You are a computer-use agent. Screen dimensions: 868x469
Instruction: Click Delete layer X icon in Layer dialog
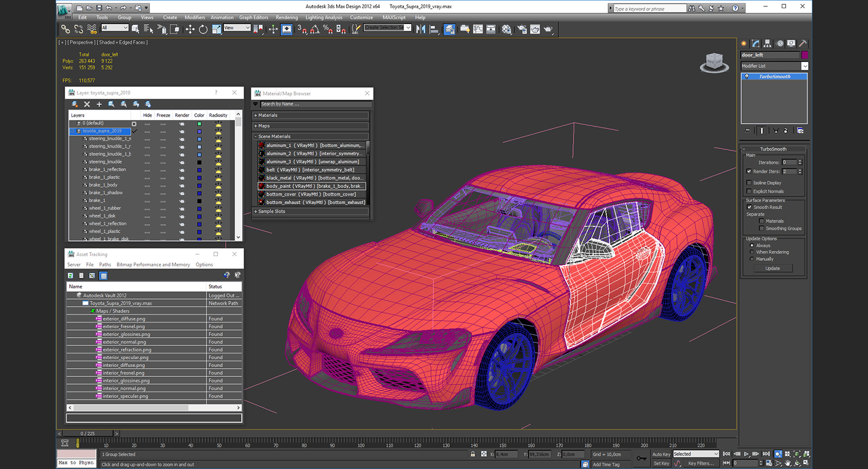coord(87,104)
